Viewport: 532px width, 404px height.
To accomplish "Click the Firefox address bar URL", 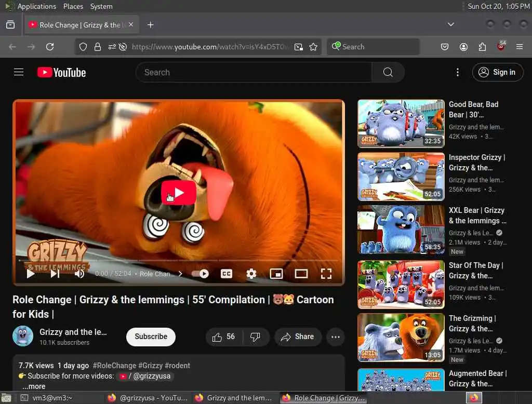I will (210, 47).
